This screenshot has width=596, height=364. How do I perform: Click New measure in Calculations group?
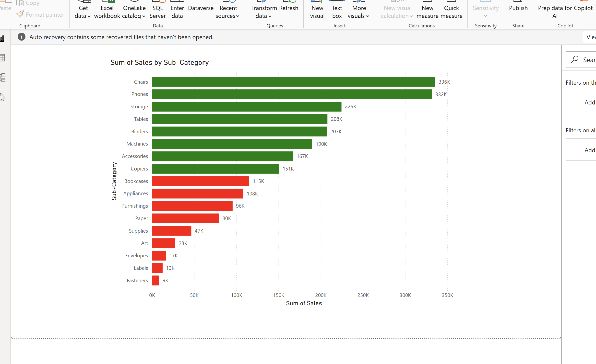[427, 12]
